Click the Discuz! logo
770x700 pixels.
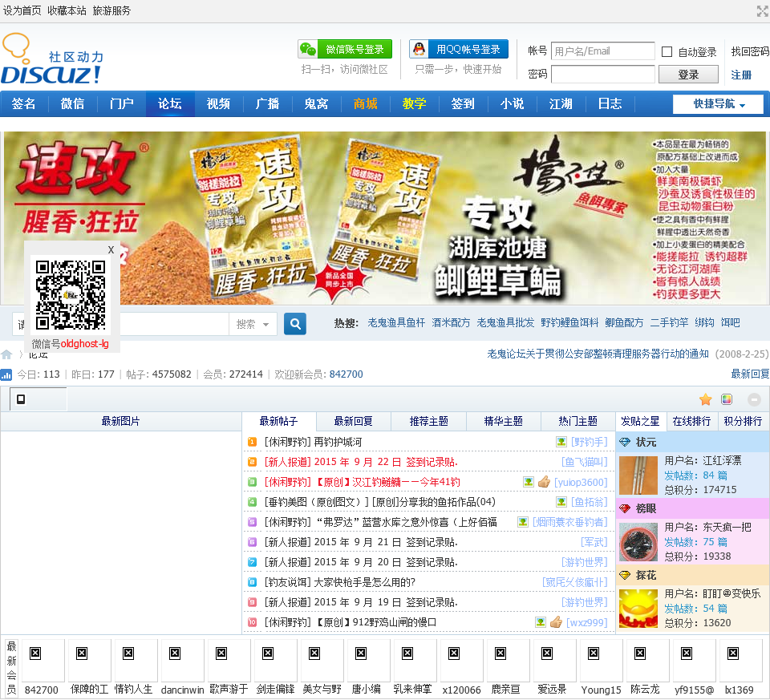click(52, 59)
